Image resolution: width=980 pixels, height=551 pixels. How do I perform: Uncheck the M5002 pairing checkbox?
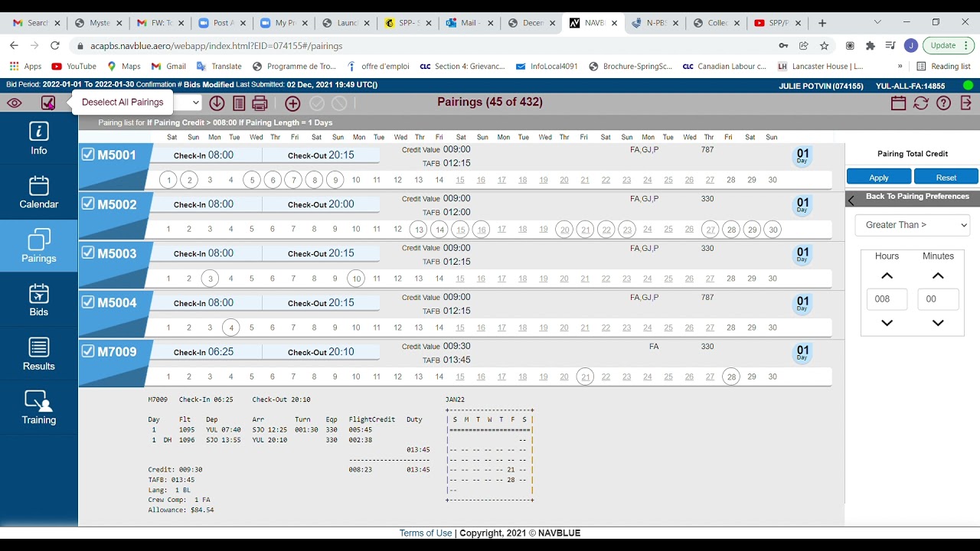click(88, 204)
